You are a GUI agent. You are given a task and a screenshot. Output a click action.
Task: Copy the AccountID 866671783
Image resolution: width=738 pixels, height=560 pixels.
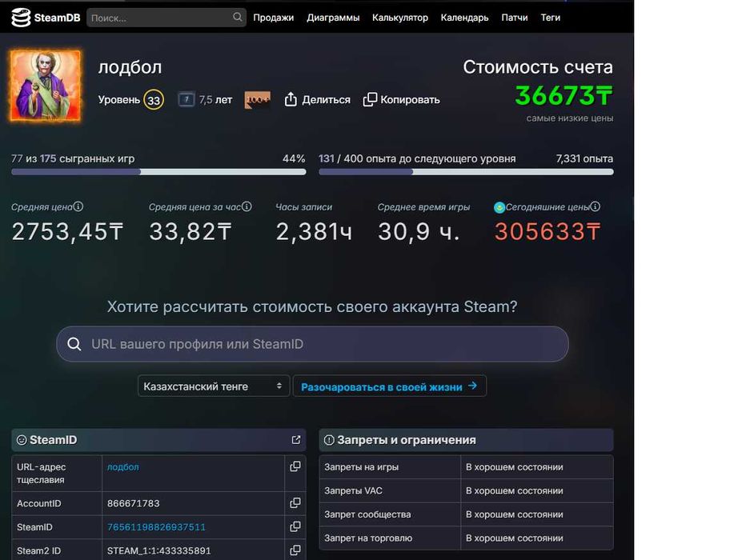pos(295,503)
